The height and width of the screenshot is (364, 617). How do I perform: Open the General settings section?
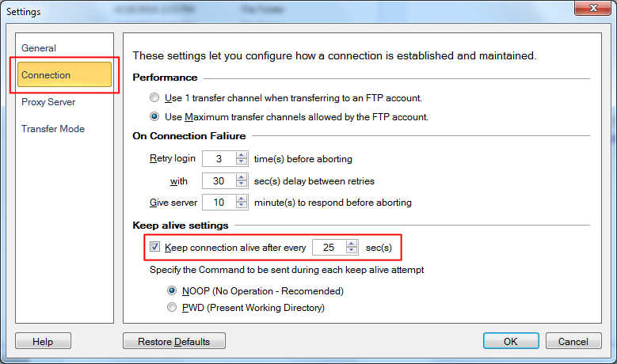[x=39, y=48]
